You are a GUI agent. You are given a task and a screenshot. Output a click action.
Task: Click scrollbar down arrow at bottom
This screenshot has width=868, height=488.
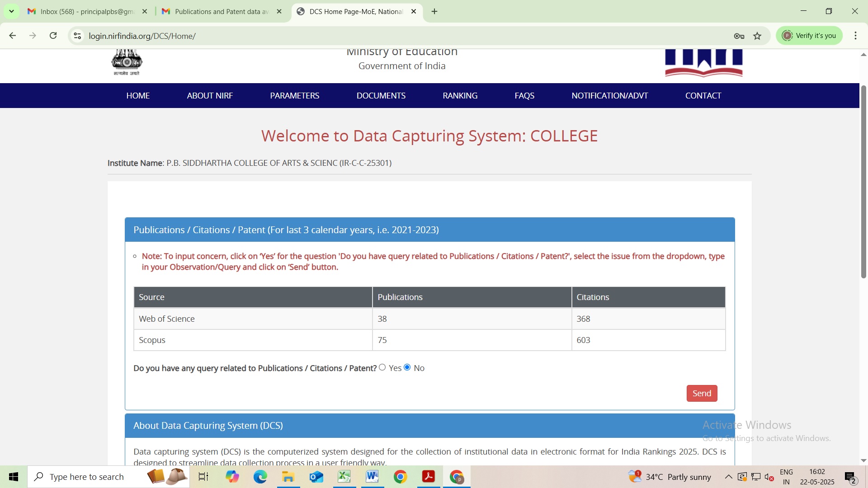coord(863,460)
